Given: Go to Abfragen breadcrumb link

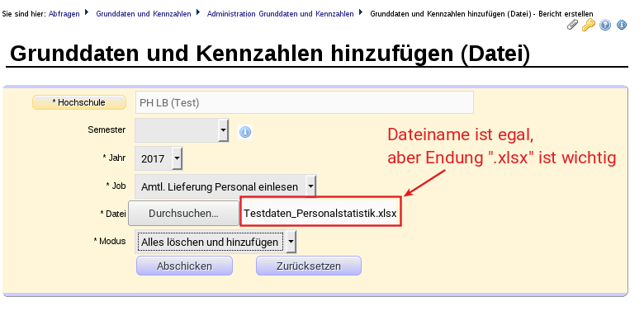Looking at the screenshot, I should pos(64,14).
